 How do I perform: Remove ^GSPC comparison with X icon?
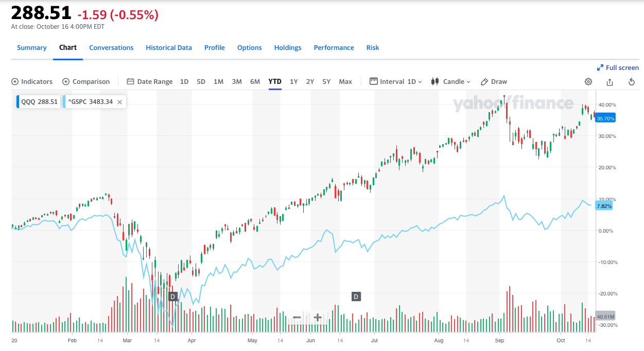[119, 102]
